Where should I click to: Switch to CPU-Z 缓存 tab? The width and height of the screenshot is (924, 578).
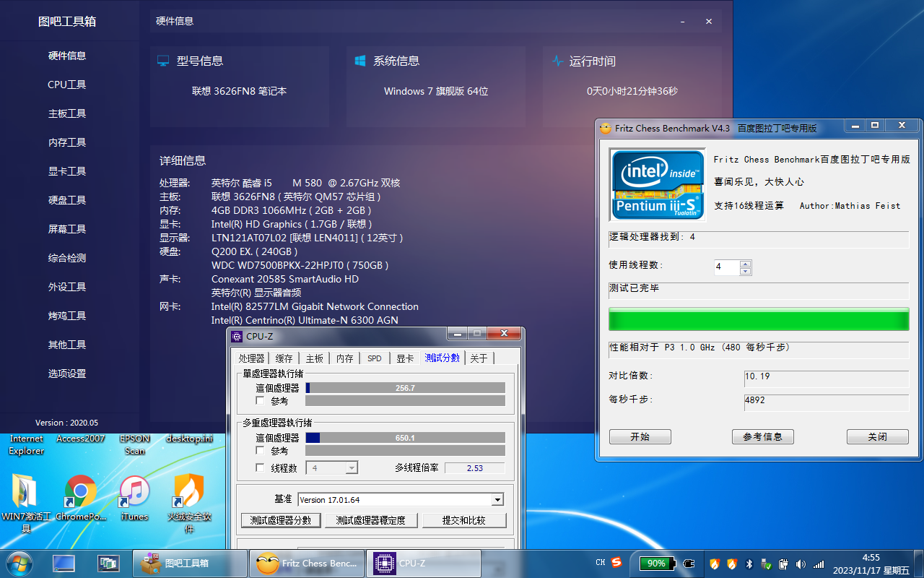pos(284,358)
